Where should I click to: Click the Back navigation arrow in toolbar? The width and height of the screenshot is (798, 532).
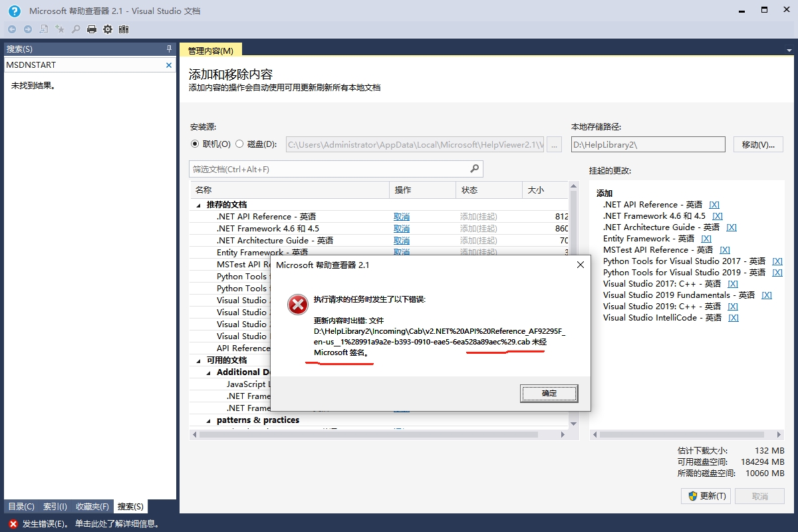point(12,29)
